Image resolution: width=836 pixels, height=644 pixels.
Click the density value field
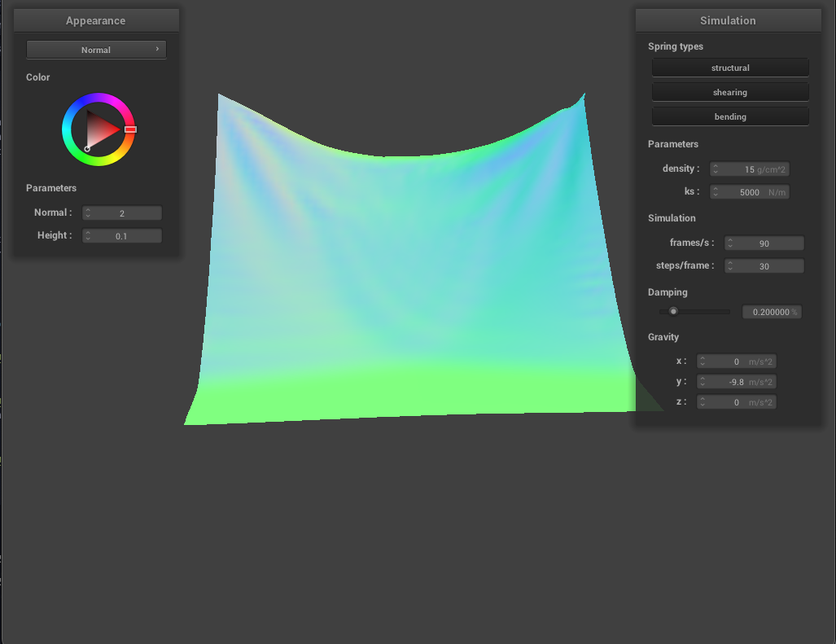tap(749, 169)
